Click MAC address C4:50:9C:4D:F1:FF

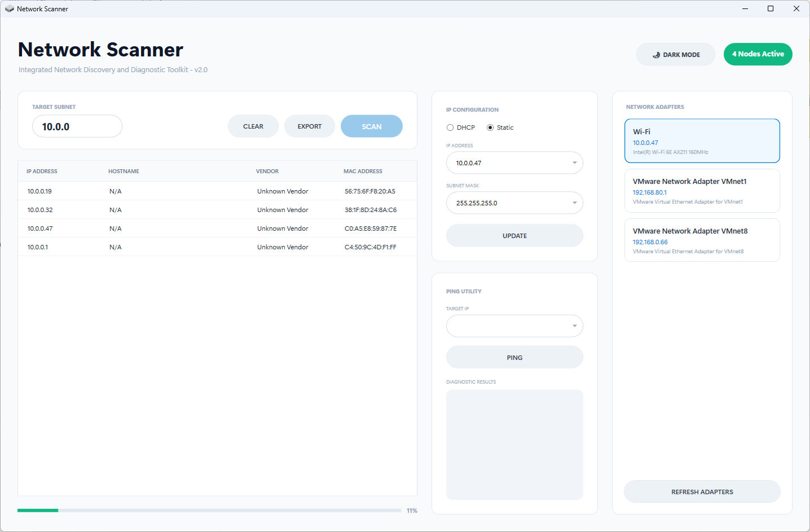click(x=371, y=247)
